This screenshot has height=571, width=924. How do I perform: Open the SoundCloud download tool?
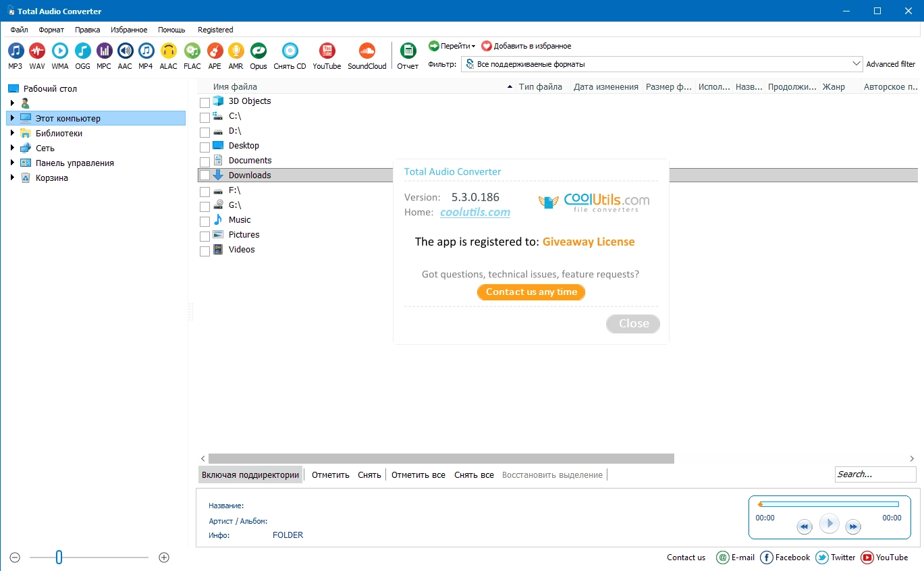click(x=367, y=56)
